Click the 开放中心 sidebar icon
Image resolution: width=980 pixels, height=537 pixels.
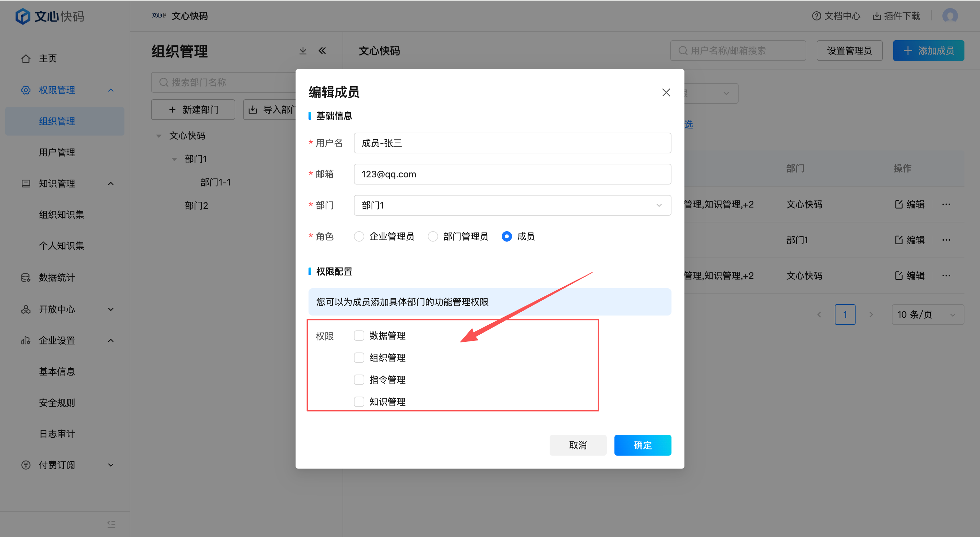point(26,309)
